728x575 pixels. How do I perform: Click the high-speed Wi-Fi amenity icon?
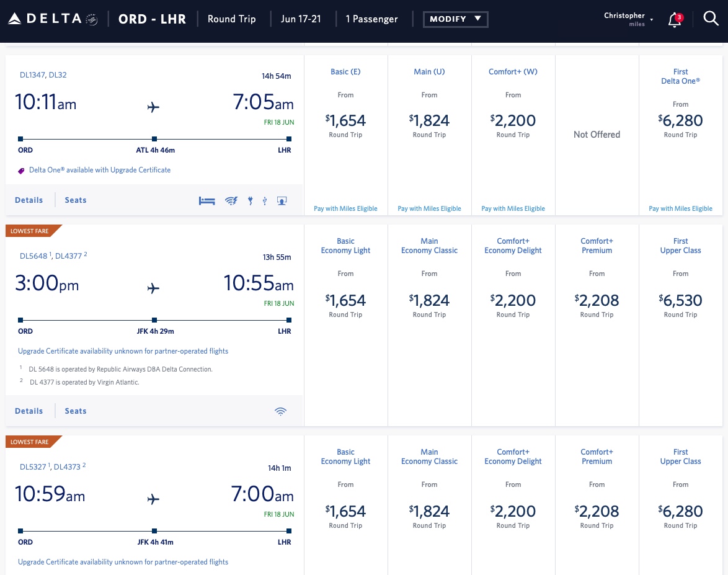click(x=231, y=200)
